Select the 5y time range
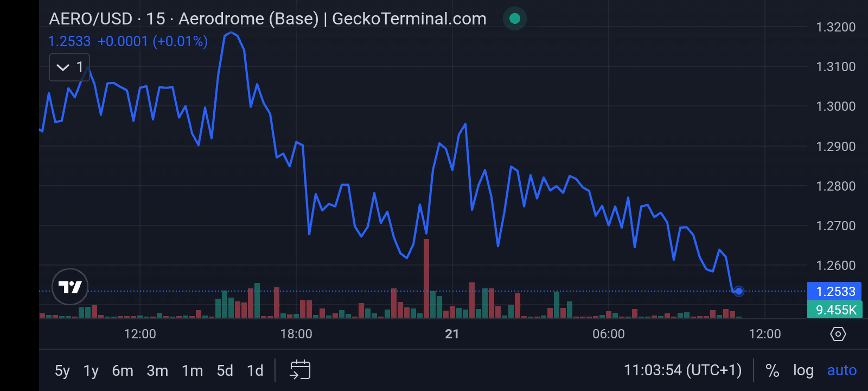Viewport: 868px width, 391px height. 62,370
